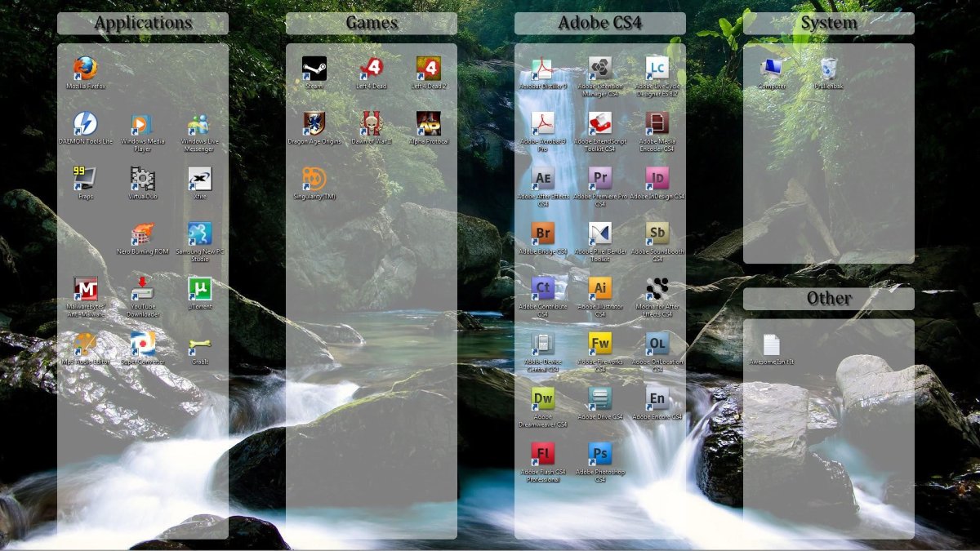The width and height of the screenshot is (980, 551).
Task: Open the Nero Burning ROM shortcut
Action: tap(142, 234)
